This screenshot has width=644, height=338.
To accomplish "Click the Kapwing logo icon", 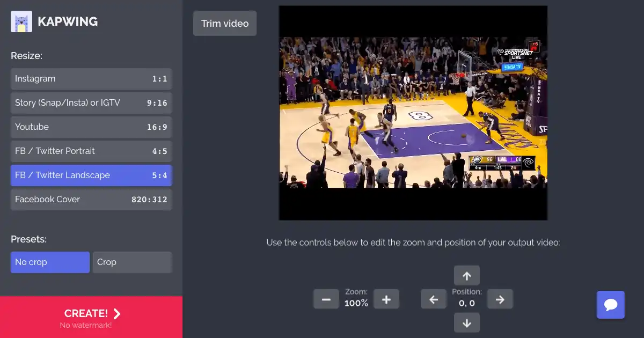I will [21, 21].
